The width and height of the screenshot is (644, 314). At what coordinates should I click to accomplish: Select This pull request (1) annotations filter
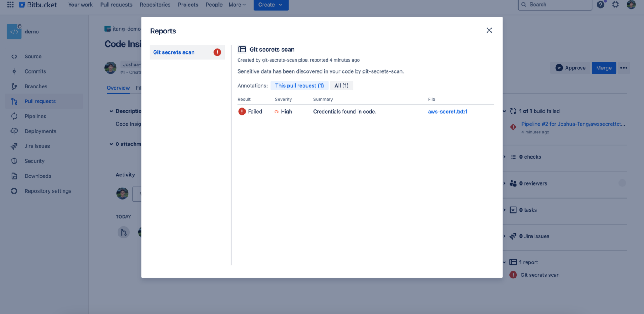pos(300,86)
